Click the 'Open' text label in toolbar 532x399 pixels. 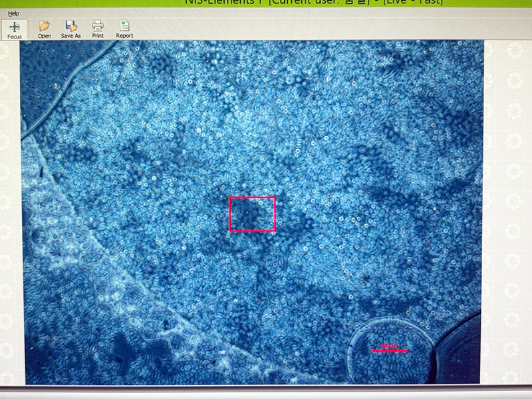click(x=45, y=36)
